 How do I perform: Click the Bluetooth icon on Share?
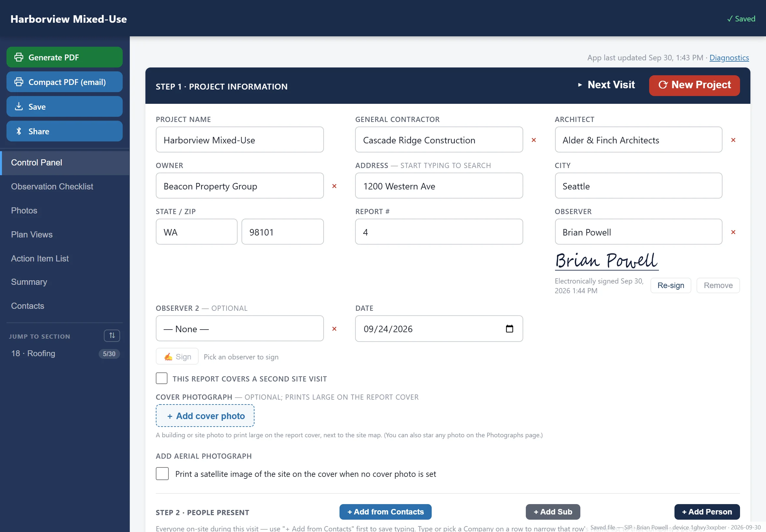click(19, 131)
